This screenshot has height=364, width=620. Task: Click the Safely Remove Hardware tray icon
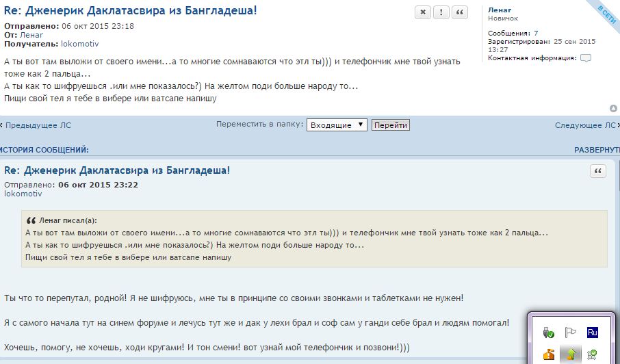548,333
